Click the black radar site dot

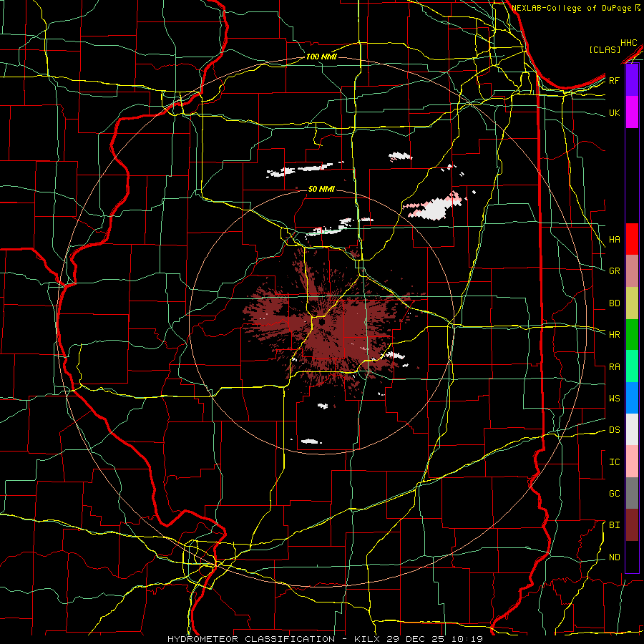[321, 323]
